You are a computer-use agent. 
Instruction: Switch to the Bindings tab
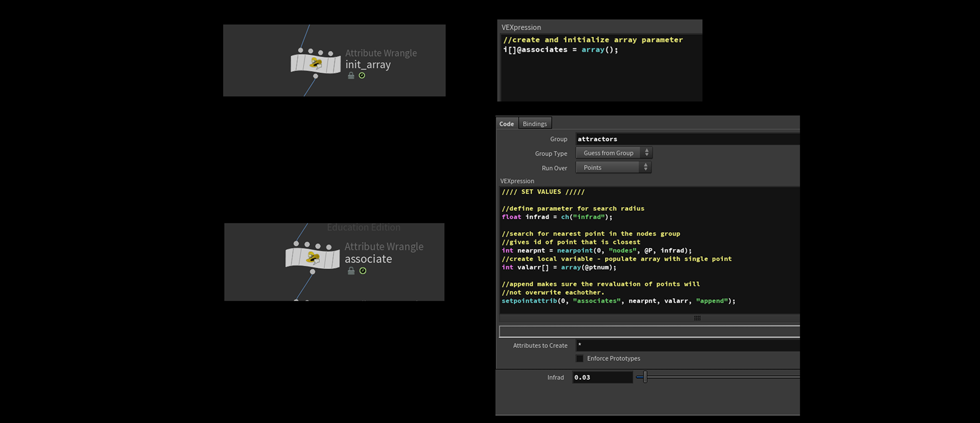(x=534, y=124)
